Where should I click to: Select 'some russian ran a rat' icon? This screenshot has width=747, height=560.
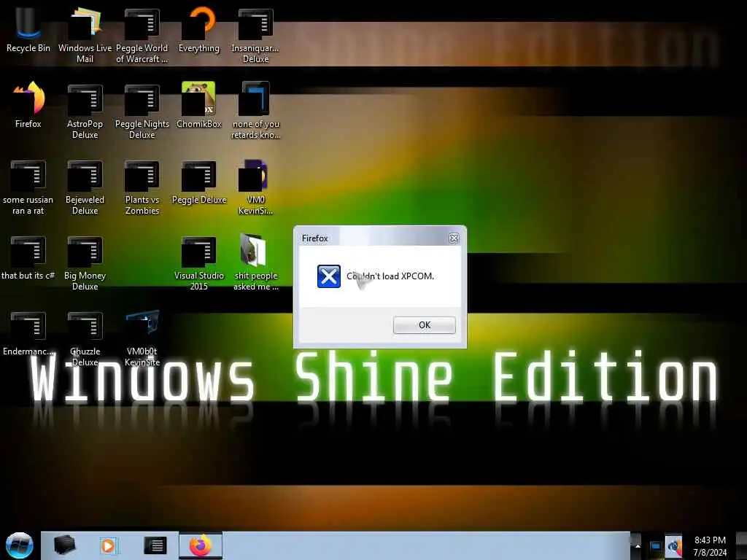click(x=28, y=187)
